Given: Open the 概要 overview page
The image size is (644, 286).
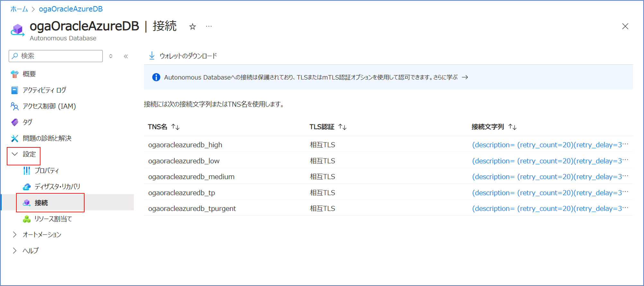Looking at the screenshot, I should 29,74.
